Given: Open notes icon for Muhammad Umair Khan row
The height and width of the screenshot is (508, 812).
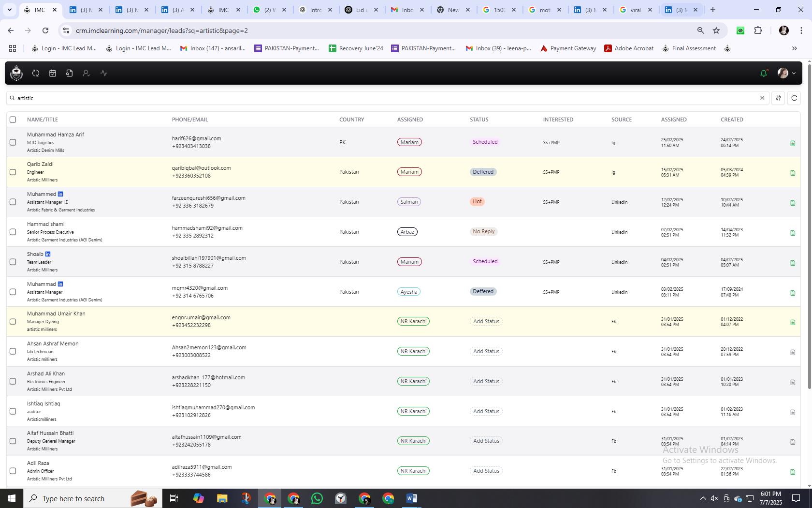Looking at the screenshot, I should (x=793, y=322).
